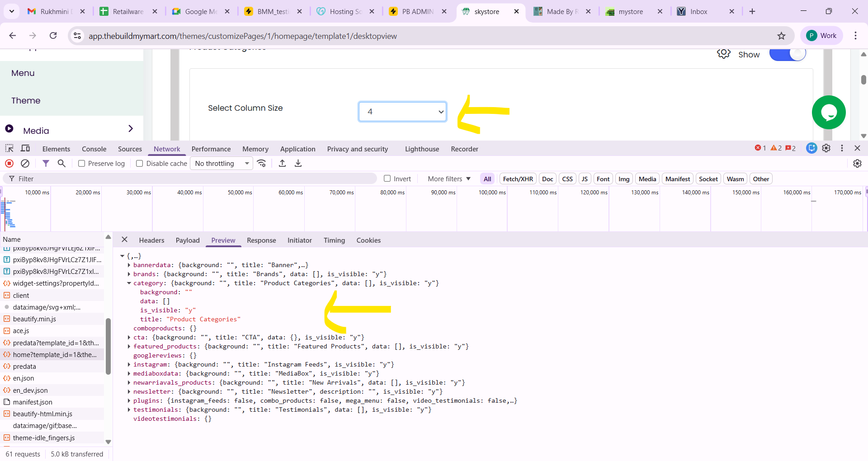
Task: Select home?template_id request row
Action: click(52, 354)
